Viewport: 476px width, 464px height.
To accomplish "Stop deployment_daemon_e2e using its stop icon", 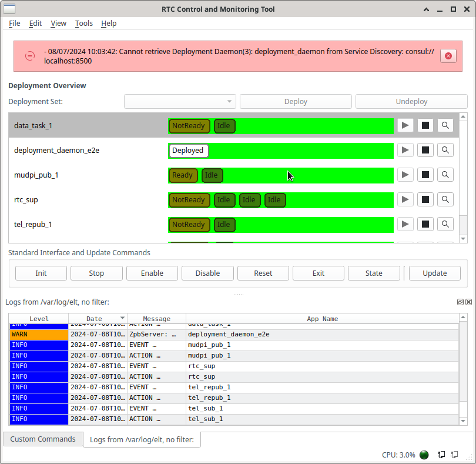I will [425, 149].
